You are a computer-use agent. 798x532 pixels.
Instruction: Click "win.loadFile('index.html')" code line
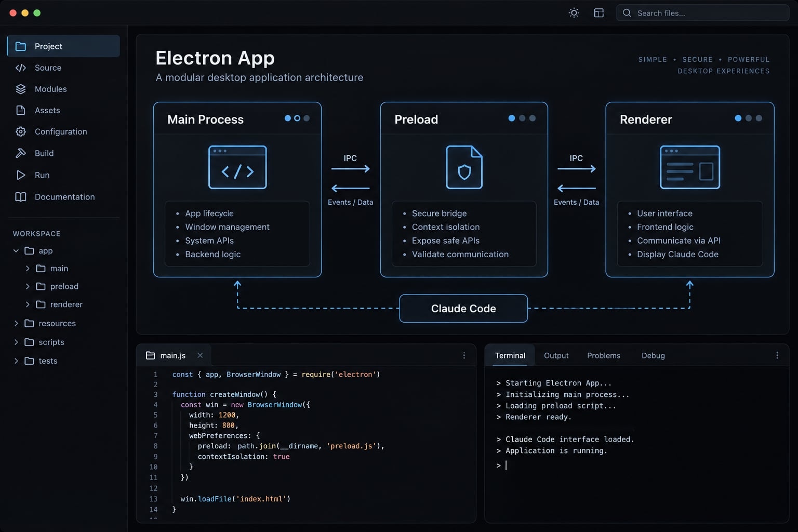pyautogui.click(x=235, y=499)
